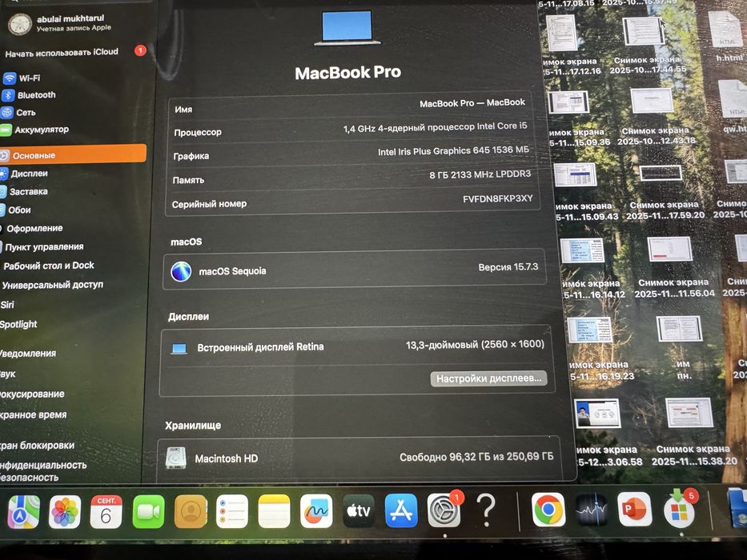
Task: Open Уведомления notifications settings
Action: pyautogui.click(x=28, y=354)
